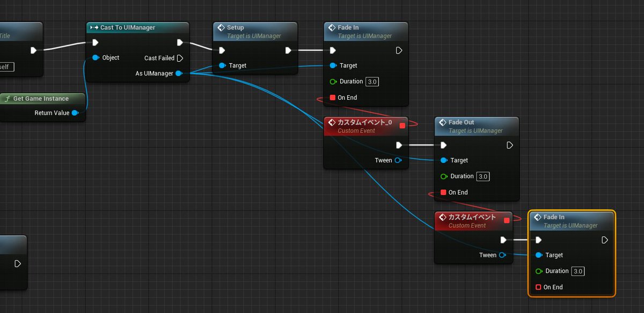The height and width of the screenshot is (313, 644).
Task: Click the Object input pin on Cast node
Action: coord(95,57)
